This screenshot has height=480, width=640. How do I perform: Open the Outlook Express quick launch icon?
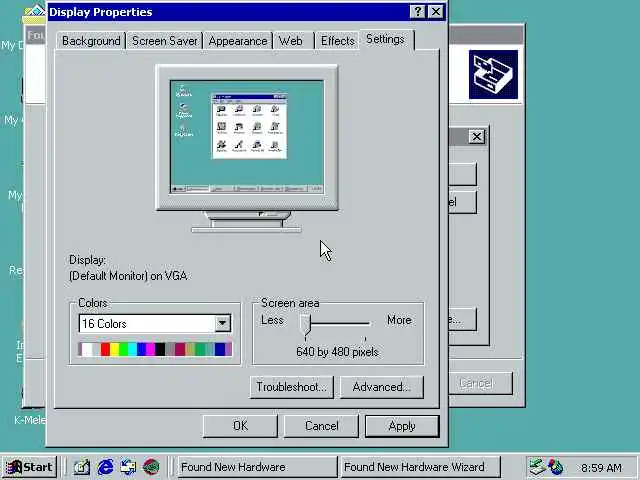[x=128, y=467]
